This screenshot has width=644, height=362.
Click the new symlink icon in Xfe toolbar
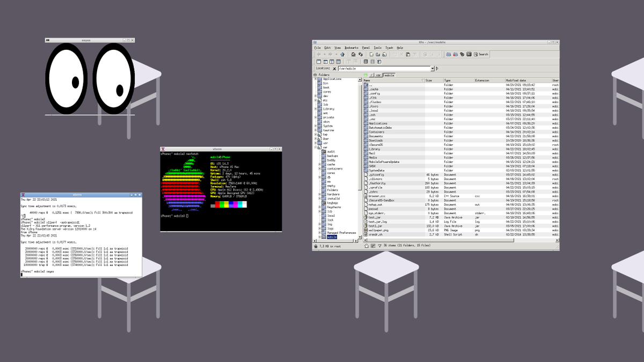click(384, 54)
